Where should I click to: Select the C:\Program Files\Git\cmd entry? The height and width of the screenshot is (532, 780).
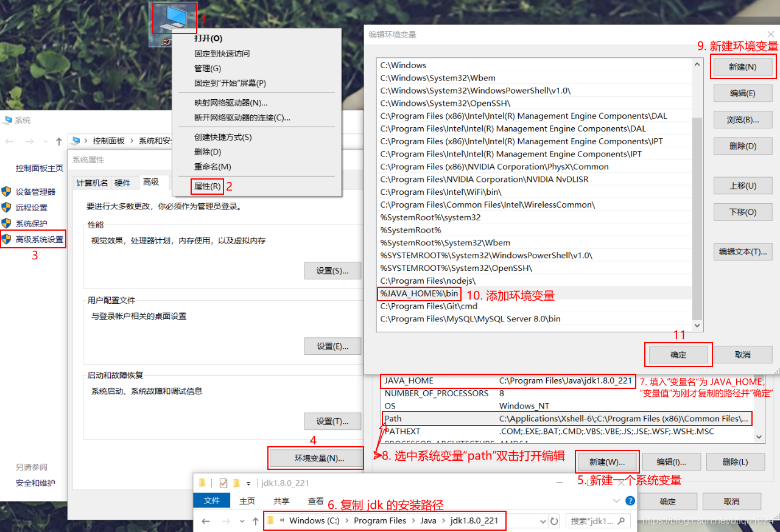click(x=535, y=306)
